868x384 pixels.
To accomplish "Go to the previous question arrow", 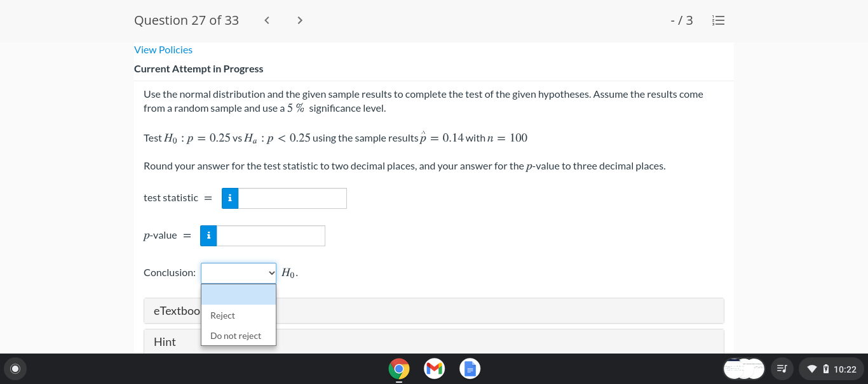I will pyautogui.click(x=267, y=20).
